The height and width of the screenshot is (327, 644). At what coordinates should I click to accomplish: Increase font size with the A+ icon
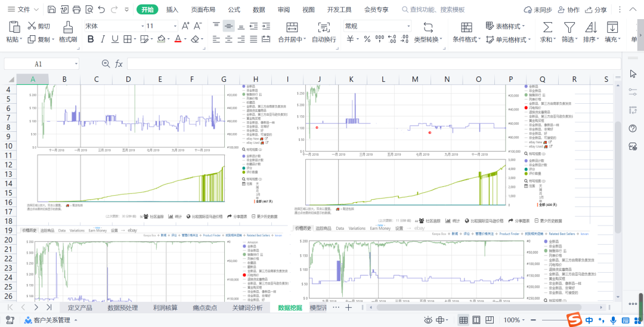click(x=185, y=26)
